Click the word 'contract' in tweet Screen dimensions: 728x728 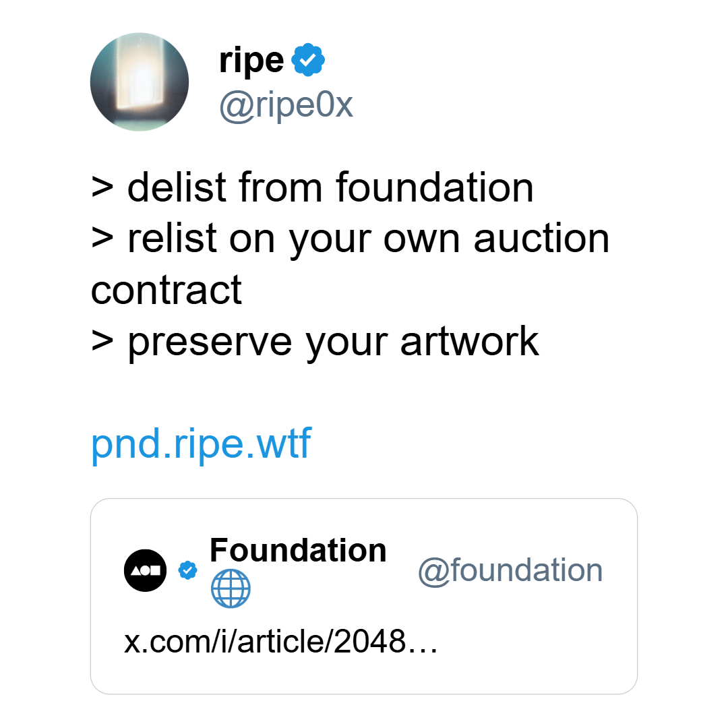(x=166, y=291)
